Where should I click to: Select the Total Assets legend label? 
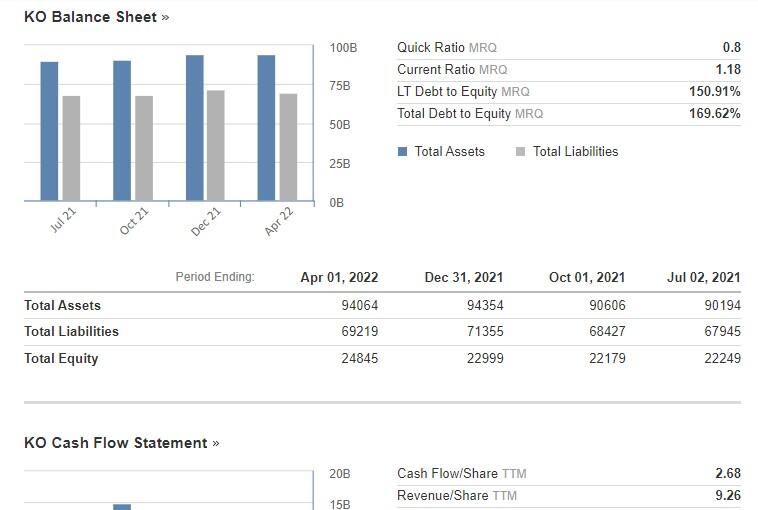click(450, 151)
